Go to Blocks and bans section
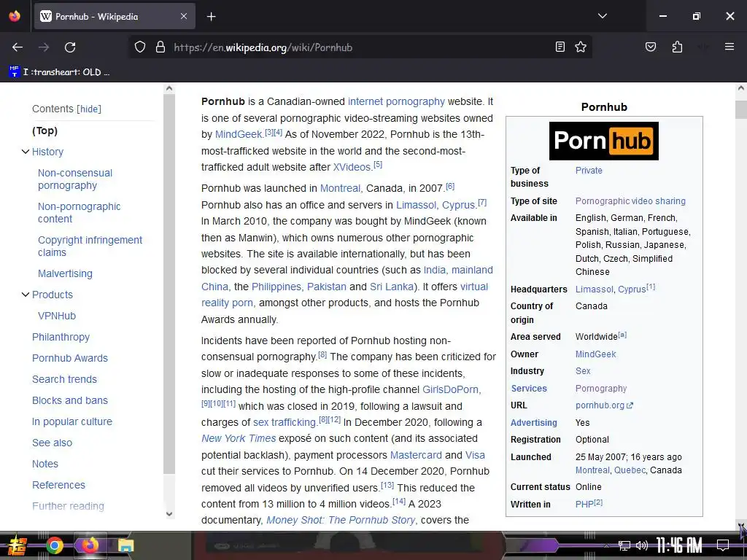Viewport: 747px width, 560px height. click(70, 400)
